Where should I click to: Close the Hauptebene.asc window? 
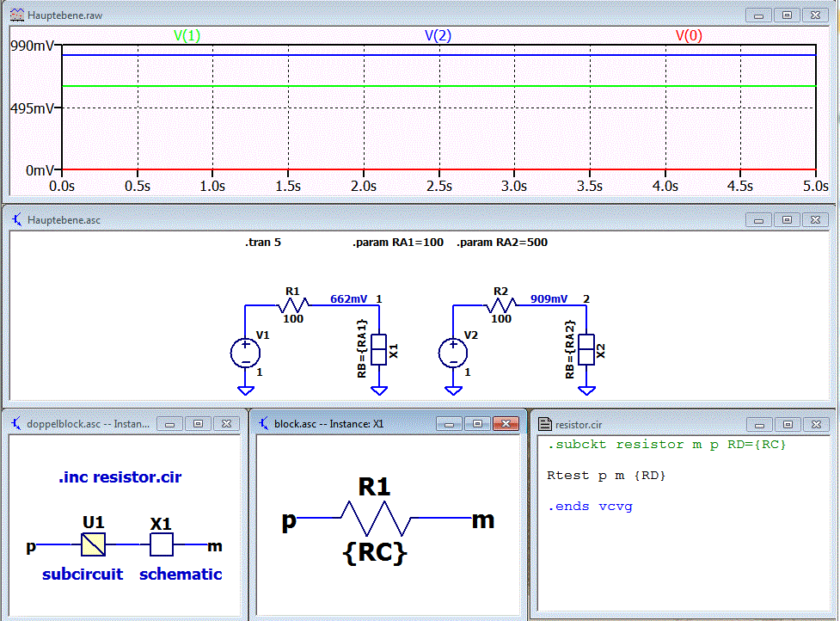click(x=815, y=219)
